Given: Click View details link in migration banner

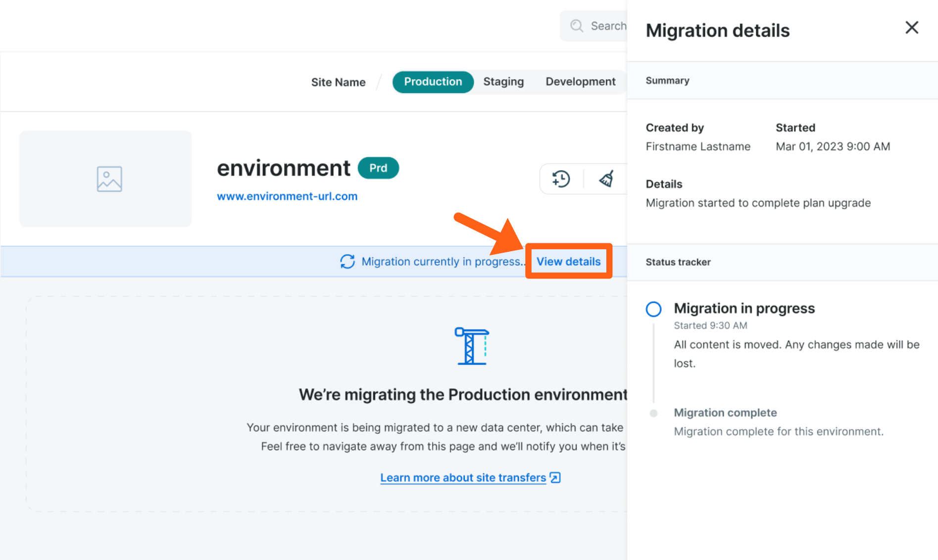Looking at the screenshot, I should 568,262.
